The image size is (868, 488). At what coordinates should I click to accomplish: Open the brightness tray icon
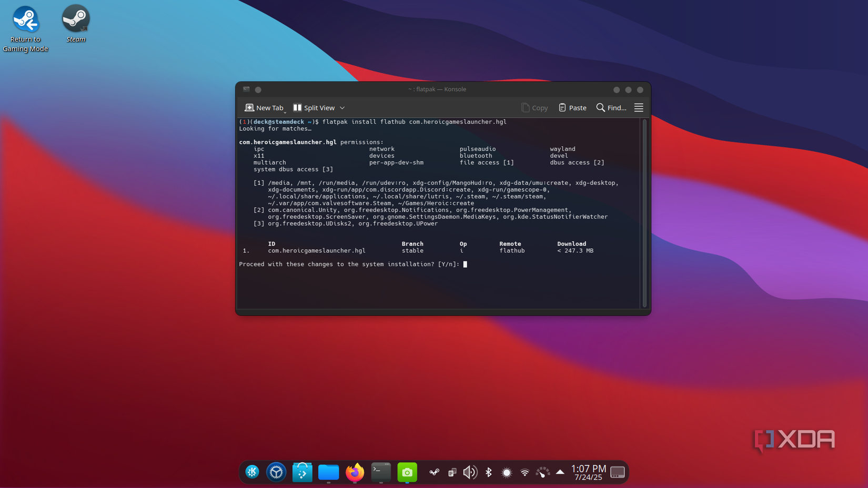click(507, 473)
